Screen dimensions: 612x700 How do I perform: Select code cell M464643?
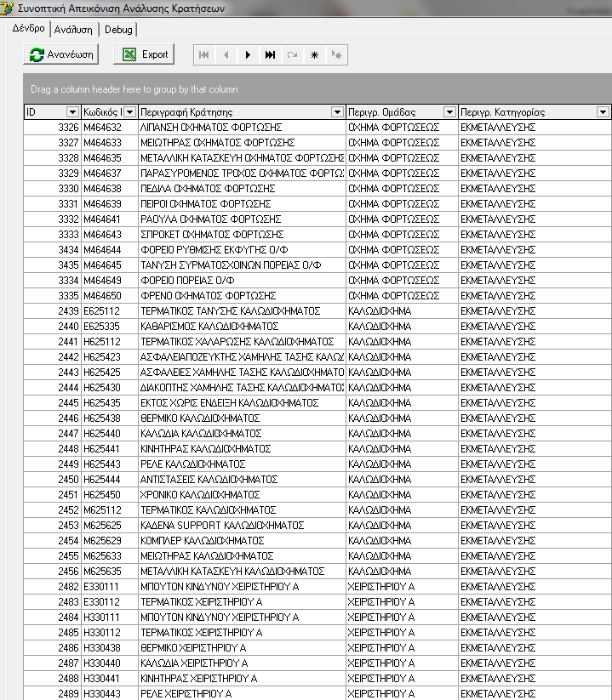(110, 235)
